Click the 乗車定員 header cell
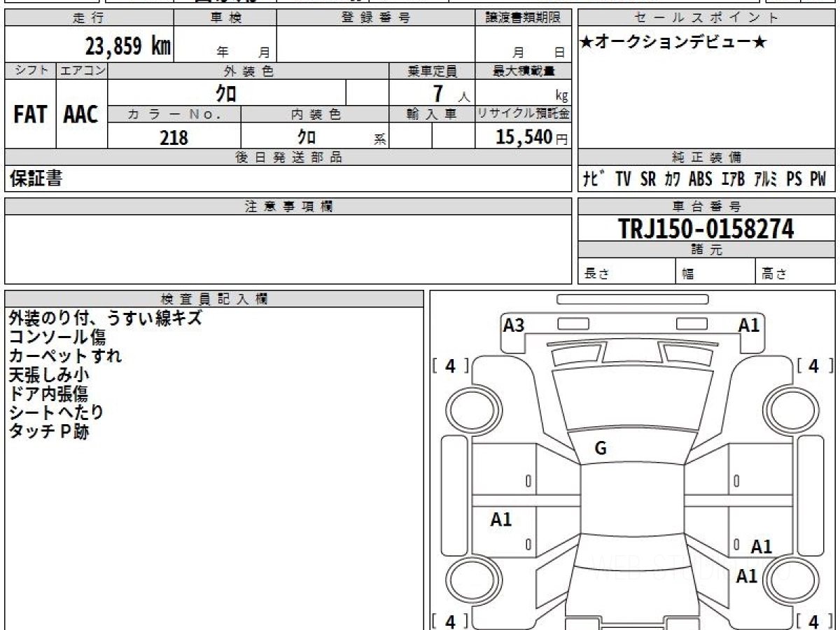 (432, 71)
